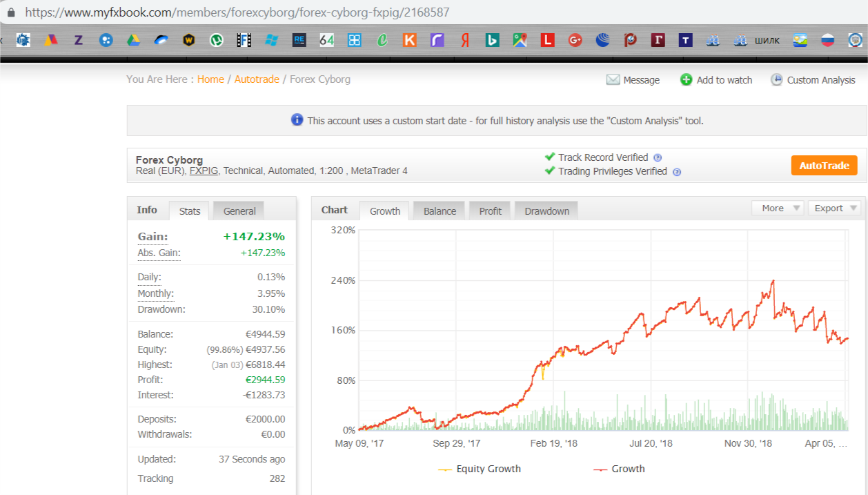Select the Drawdown chart tab

[546, 211]
